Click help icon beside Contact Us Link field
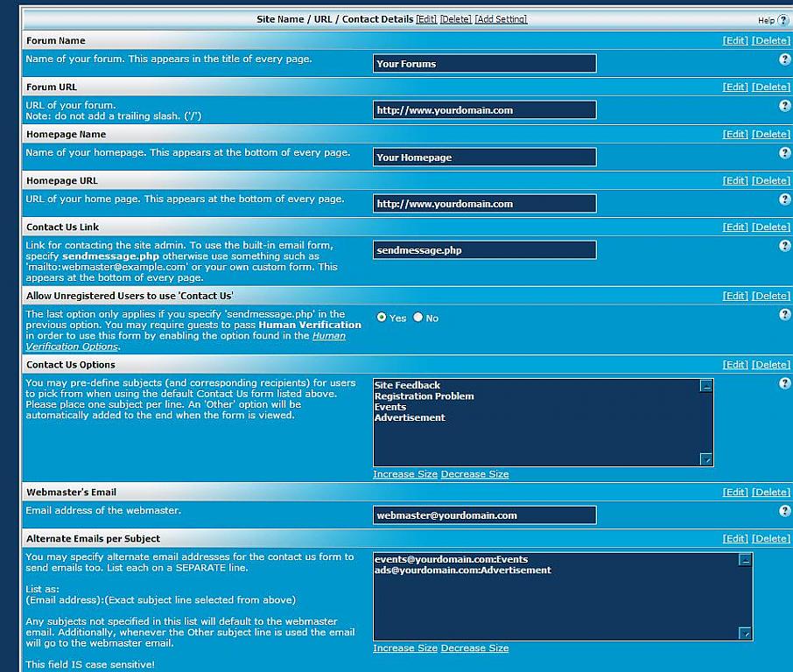The height and width of the screenshot is (672, 793). coord(784,245)
